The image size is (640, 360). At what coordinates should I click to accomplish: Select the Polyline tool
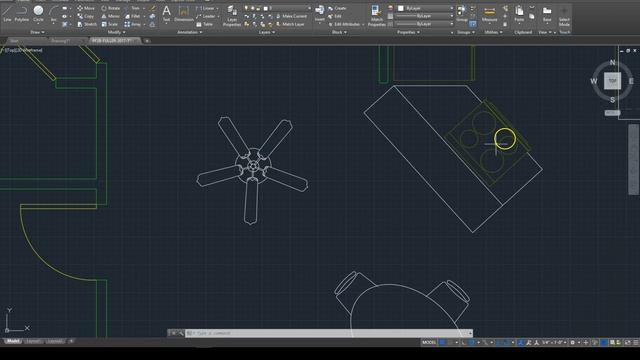click(22, 13)
